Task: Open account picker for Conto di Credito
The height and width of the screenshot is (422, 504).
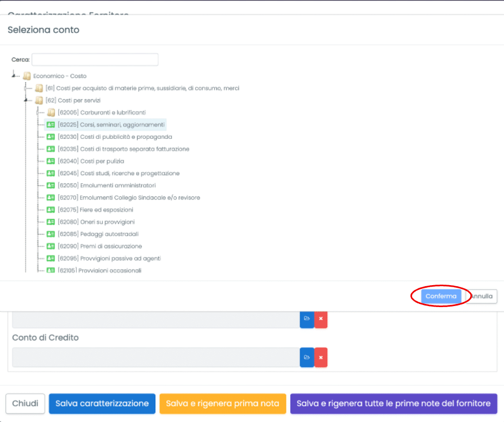Action: 307,358
